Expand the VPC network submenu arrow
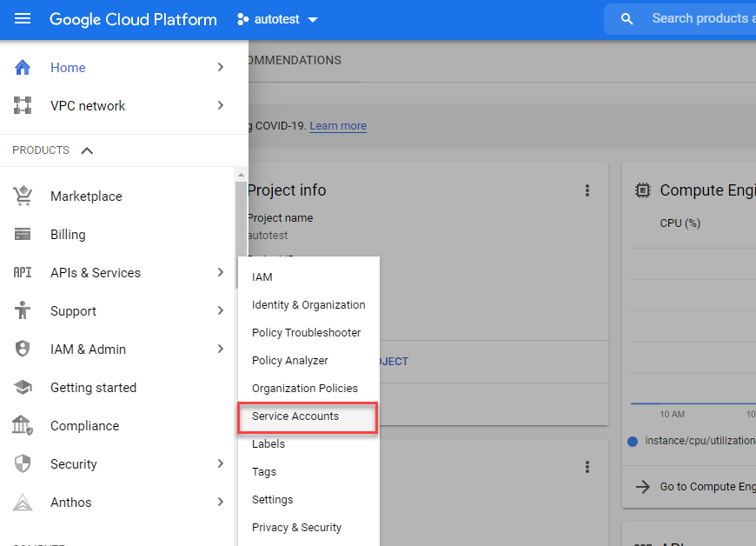 pos(221,105)
